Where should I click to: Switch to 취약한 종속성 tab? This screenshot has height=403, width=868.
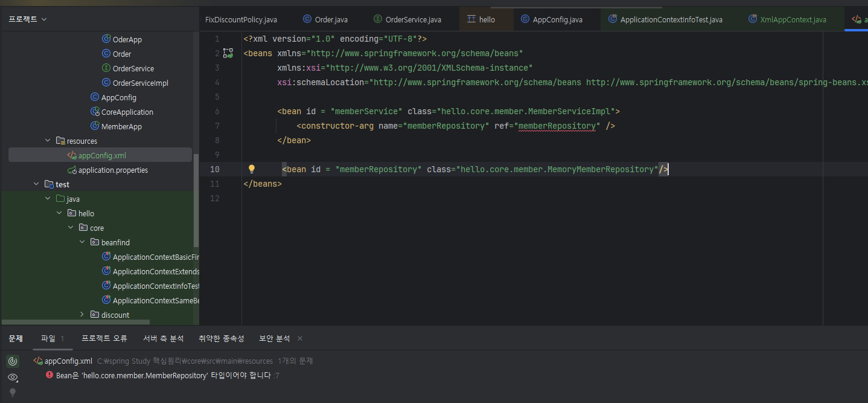pyautogui.click(x=222, y=338)
